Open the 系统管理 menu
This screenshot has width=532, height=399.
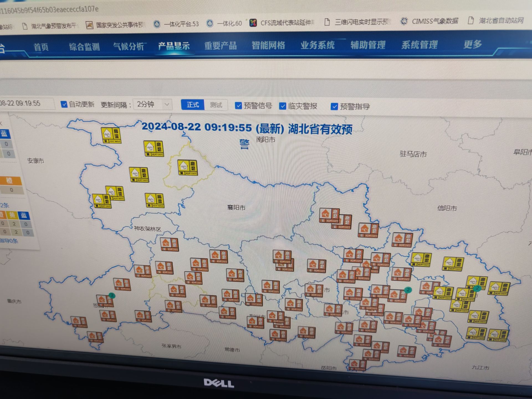(x=420, y=44)
